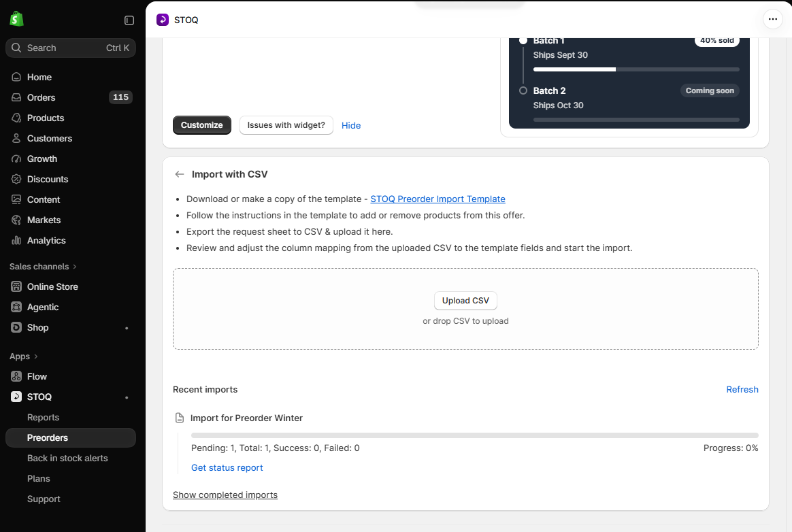Viewport: 792px width, 532px height.
Task: Open the Support submenu item
Action: pos(44,499)
